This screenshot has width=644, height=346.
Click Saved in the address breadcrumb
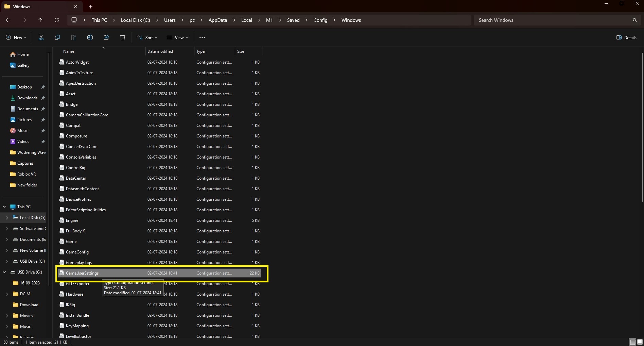293,20
